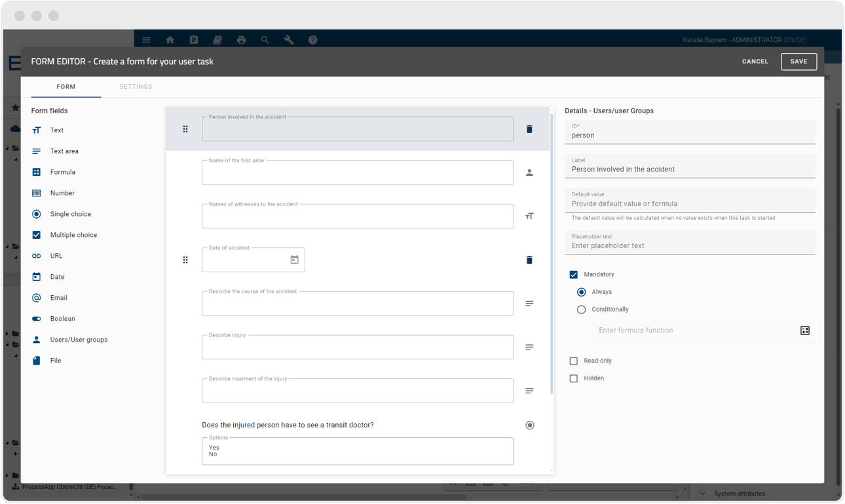Edit the Label field in Details
Viewport: 845px width, 504px height.
[x=690, y=166]
